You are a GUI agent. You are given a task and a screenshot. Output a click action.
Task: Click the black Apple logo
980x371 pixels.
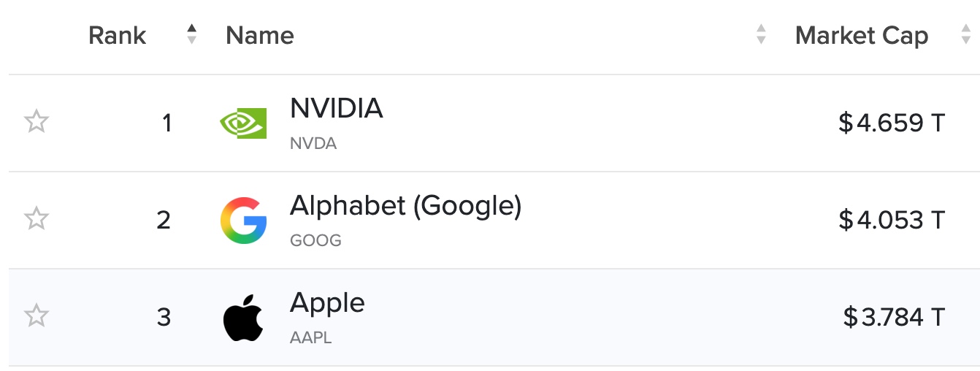243,318
